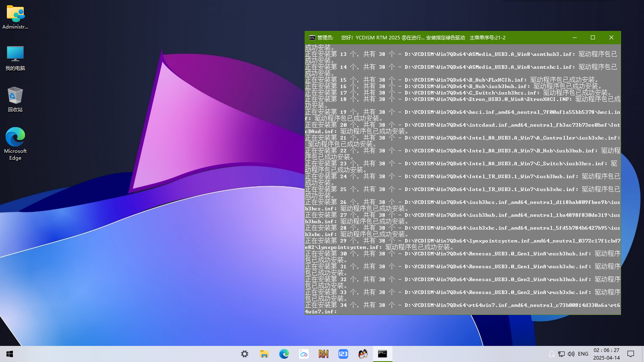Click line 21 with A_Controller\iusb3xhc.inf
Viewport: 644px width, 362px height.
tap(463, 141)
